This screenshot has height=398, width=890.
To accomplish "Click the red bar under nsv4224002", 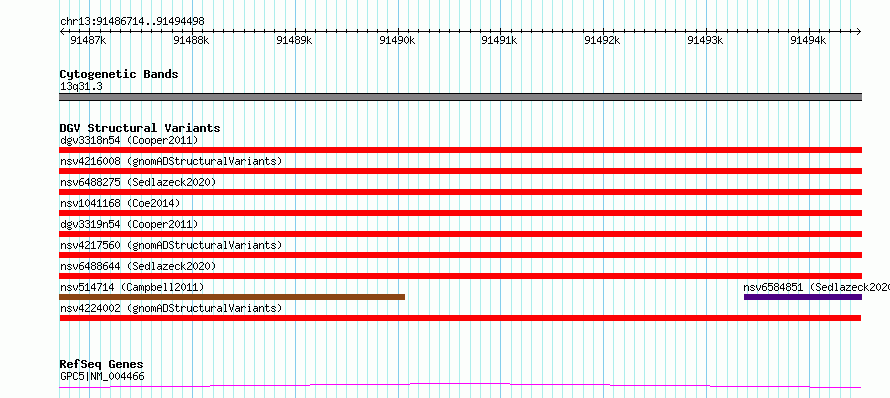I will (x=460, y=318).
